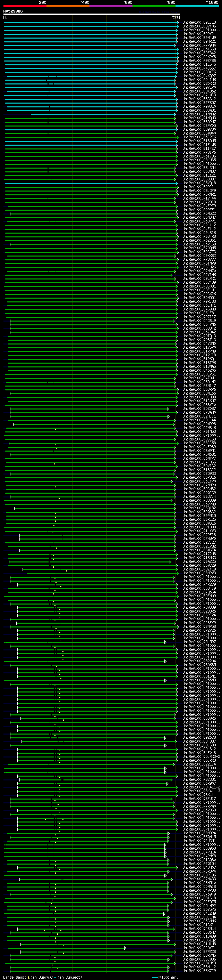Open the UniRef100_B9RY21 hit label

click(x=199, y=34)
